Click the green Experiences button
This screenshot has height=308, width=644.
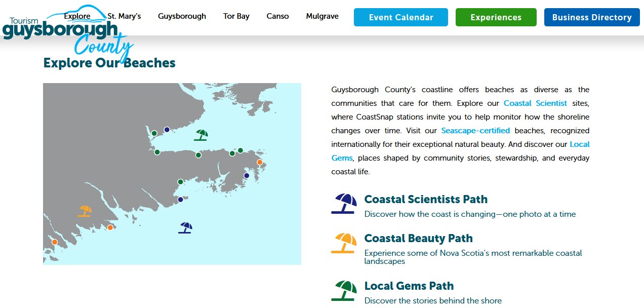pyautogui.click(x=496, y=17)
